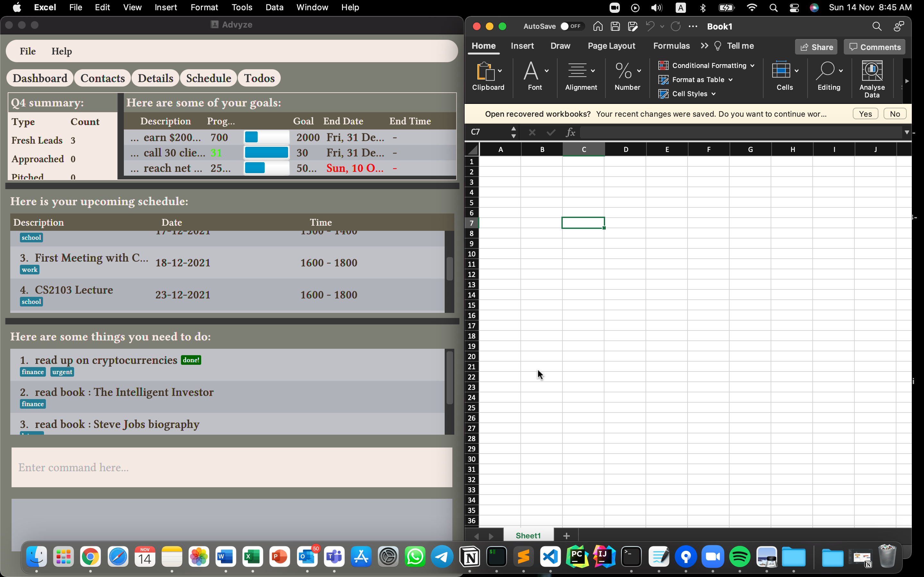Screen dimensions: 924x577
Task: Open PowerPoint from the Dock
Action: pos(279,557)
